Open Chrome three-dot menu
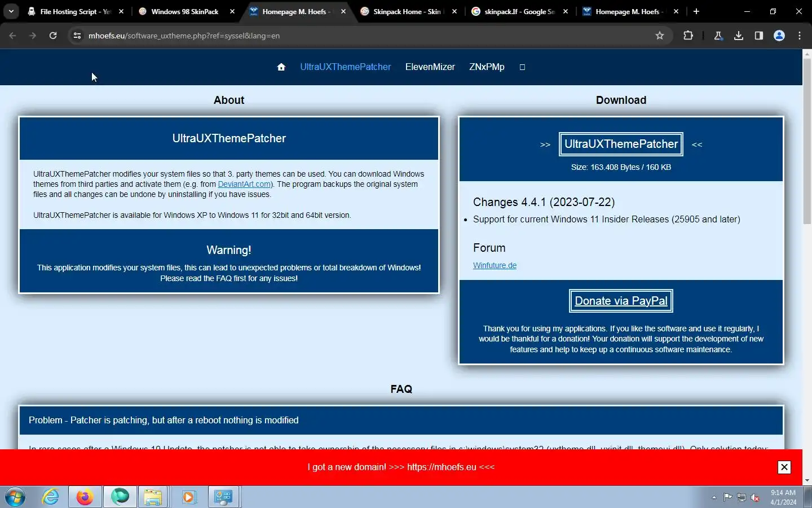This screenshot has height=508, width=812. tap(800, 36)
